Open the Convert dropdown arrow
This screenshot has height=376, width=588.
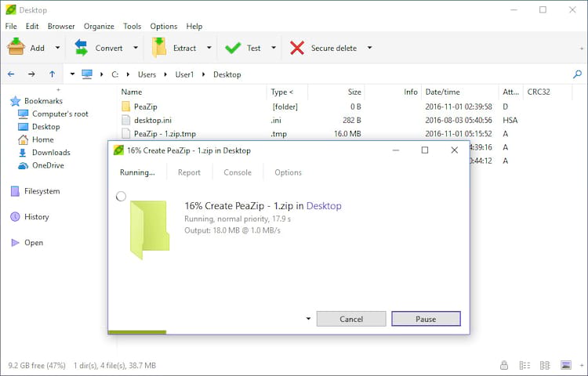136,48
